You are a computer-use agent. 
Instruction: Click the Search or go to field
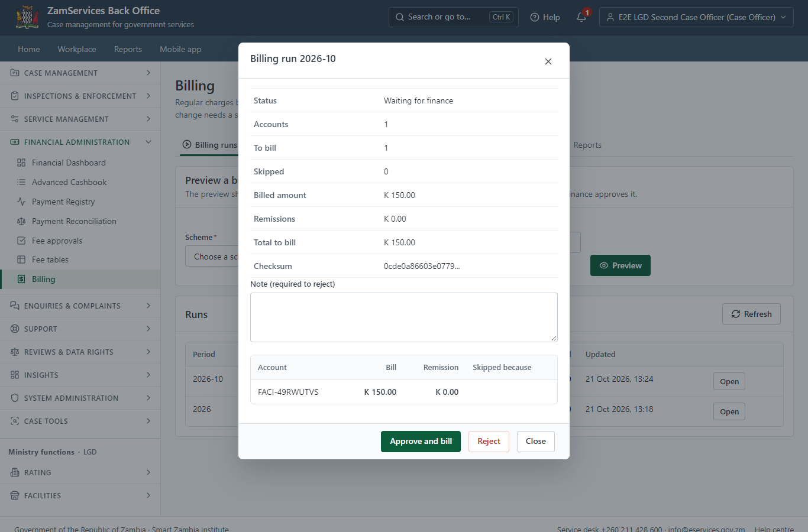[x=454, y=17]
